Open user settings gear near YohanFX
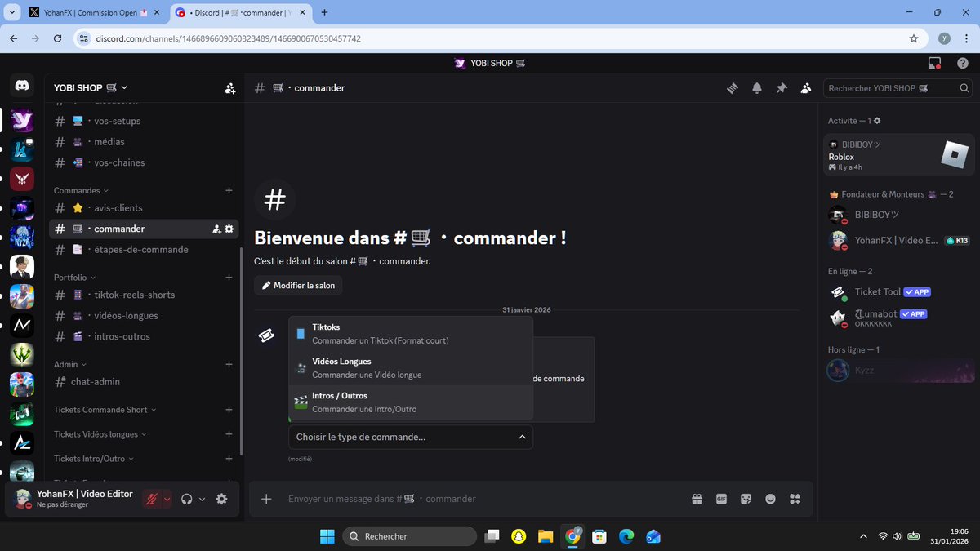 click(221, 498)
